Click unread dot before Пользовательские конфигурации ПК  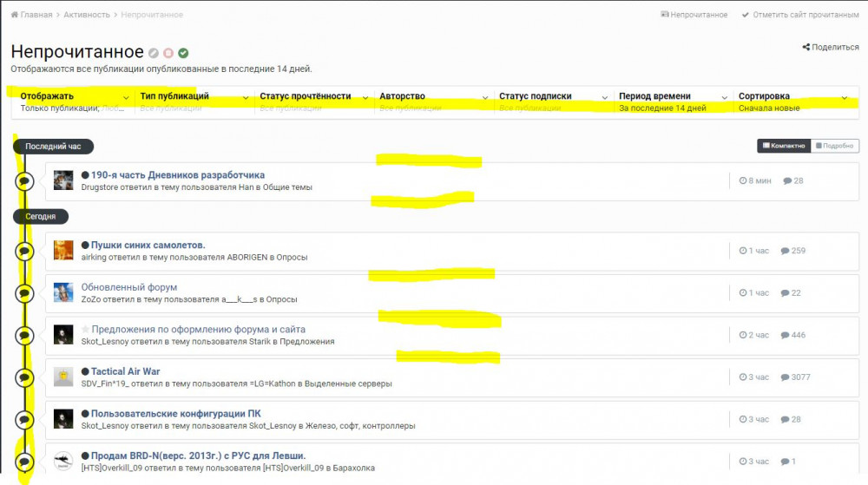85,413
